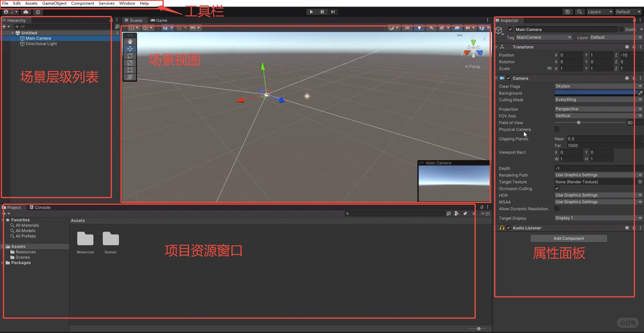The width and height of the screenshot is (644, 333).
Task: Toggle Occlusion Culling checkbox
Action: tap(557, 188)
